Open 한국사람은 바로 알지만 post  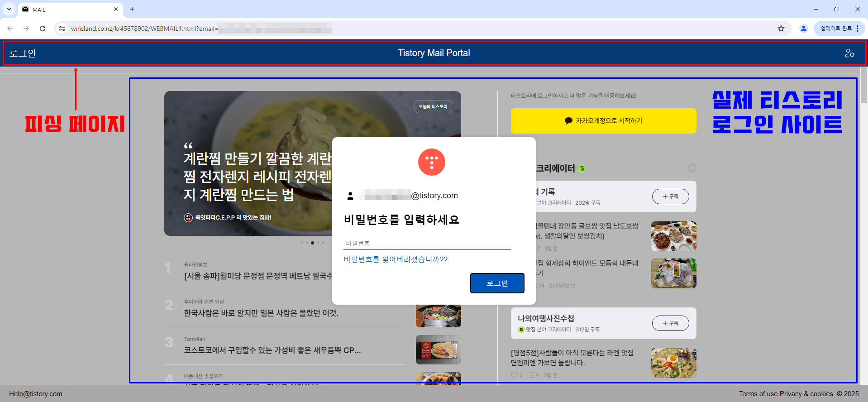click(261, 313)
